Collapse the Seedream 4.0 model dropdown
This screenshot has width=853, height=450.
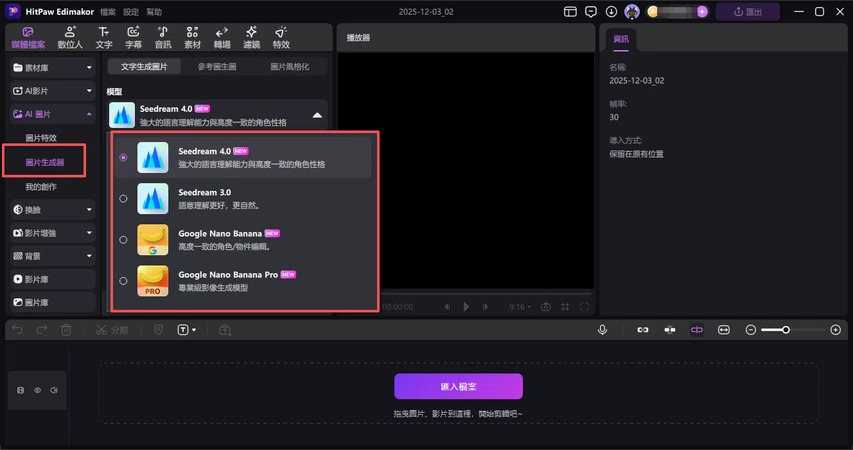coord(317,115)
